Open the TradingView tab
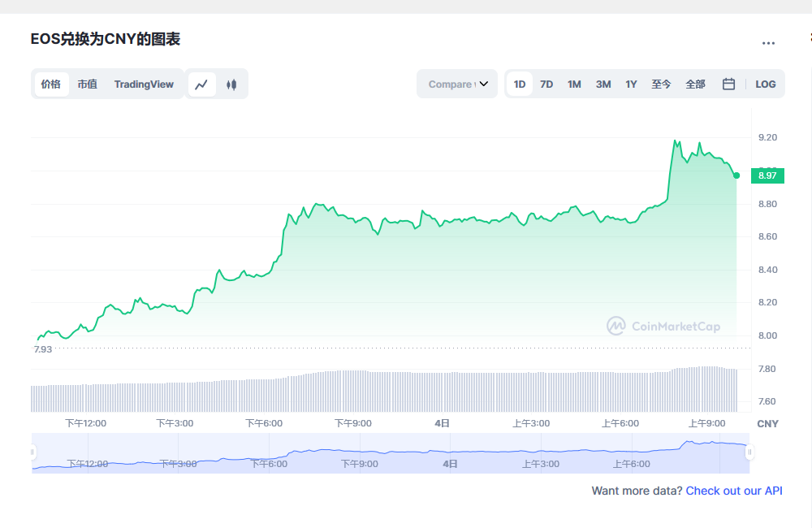Screen dimensions: 812x528 (144, 84)
